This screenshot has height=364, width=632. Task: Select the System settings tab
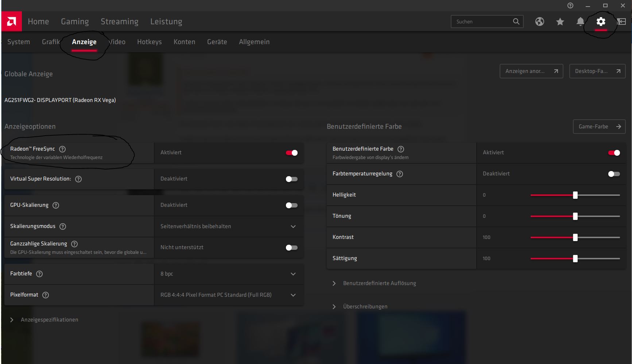[x=19, y=42]
